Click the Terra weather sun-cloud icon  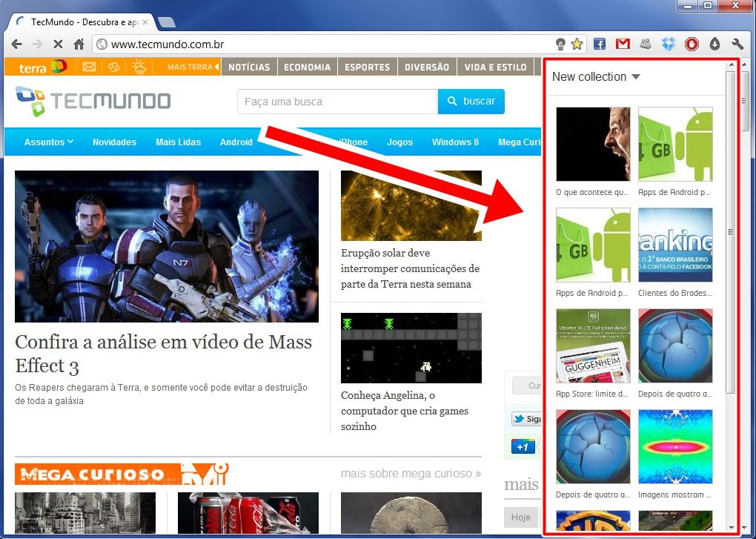pyautogui.click(x=139, y=67)
